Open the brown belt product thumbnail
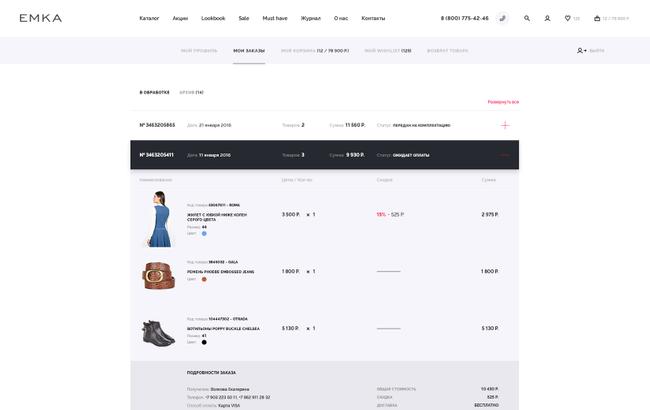This screenshot has width=650, height=410. tap(158, 275)
